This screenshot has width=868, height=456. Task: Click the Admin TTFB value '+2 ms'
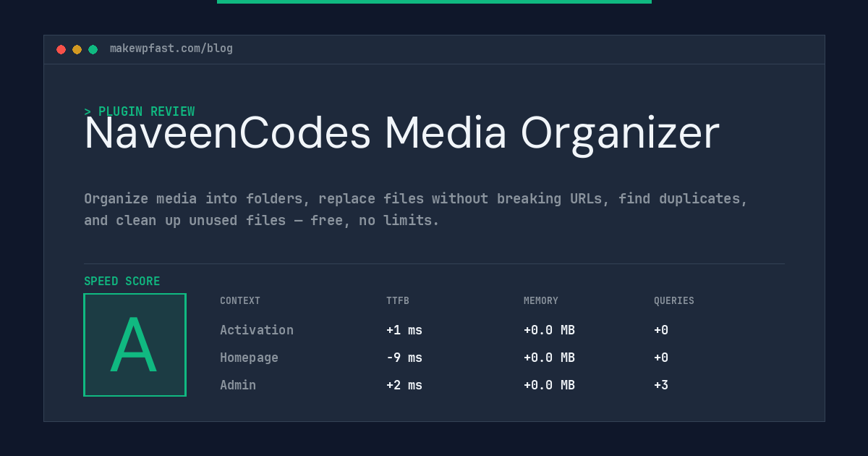click(x=404, y=385)
